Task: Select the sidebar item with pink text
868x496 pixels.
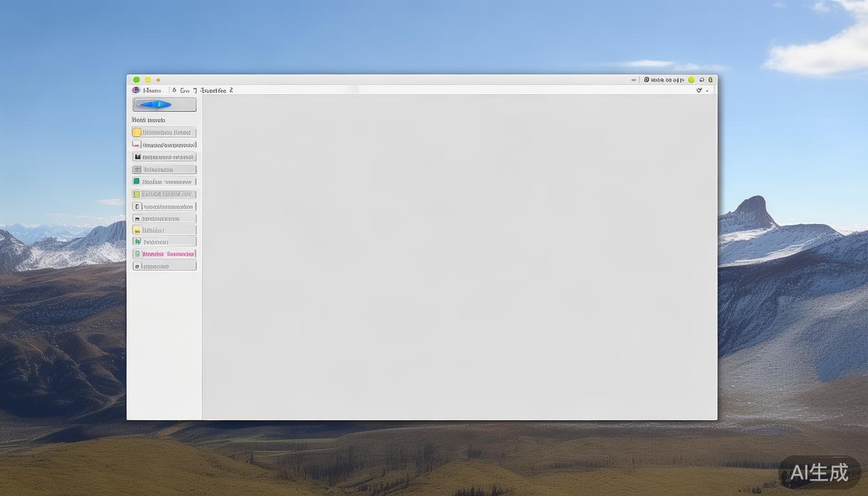Action: pos(168,254)
